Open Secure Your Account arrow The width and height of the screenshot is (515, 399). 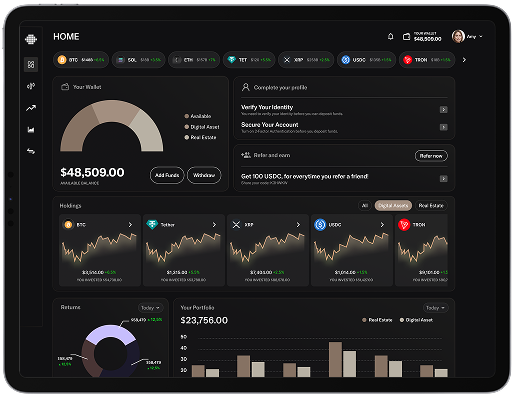pos(443,127)
